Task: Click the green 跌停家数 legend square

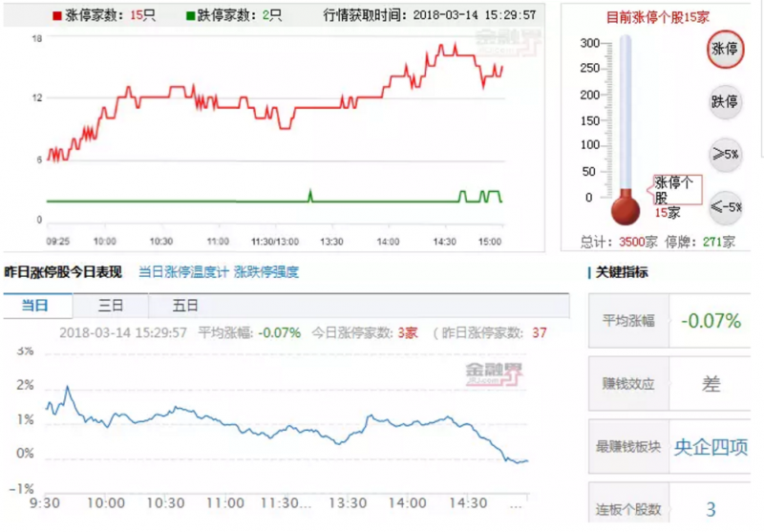Action: 190,16
